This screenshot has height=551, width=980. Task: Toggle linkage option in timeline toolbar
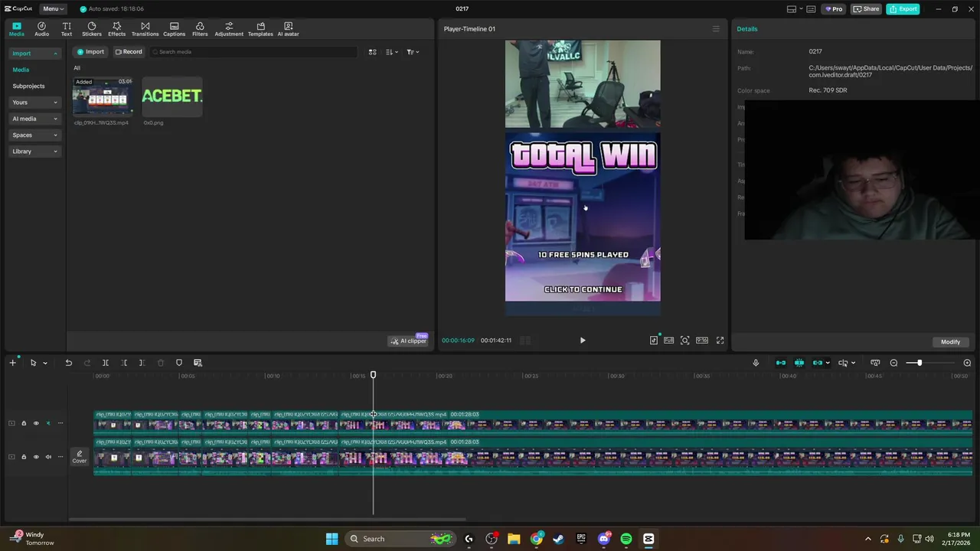(x=818, y=363)
